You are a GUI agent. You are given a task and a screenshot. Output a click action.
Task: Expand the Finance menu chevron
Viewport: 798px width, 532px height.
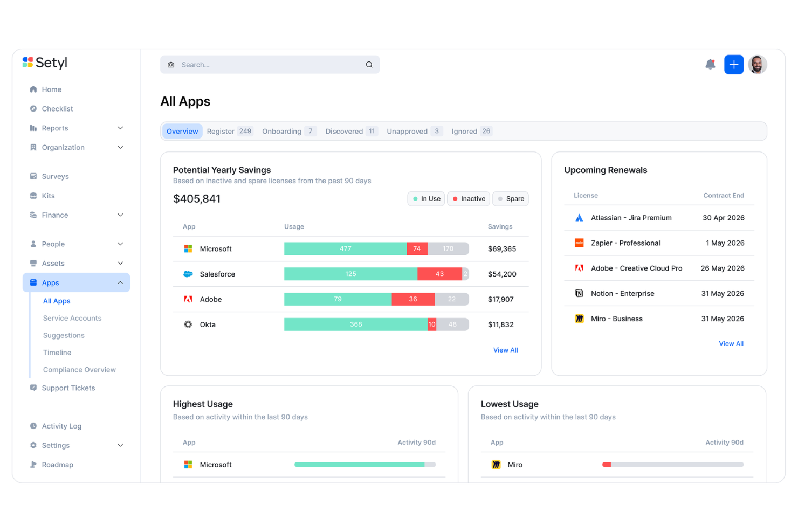click(120, 215)
